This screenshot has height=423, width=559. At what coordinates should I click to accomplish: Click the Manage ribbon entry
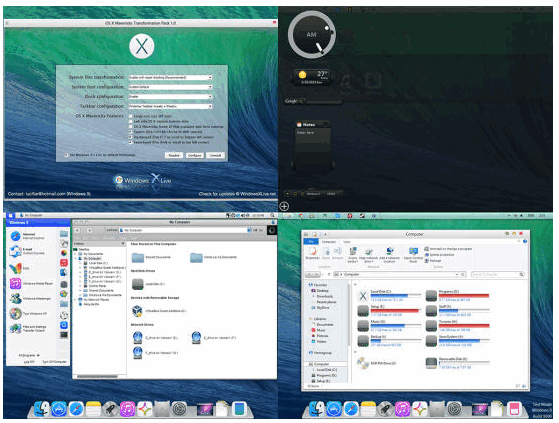(433, 261)
